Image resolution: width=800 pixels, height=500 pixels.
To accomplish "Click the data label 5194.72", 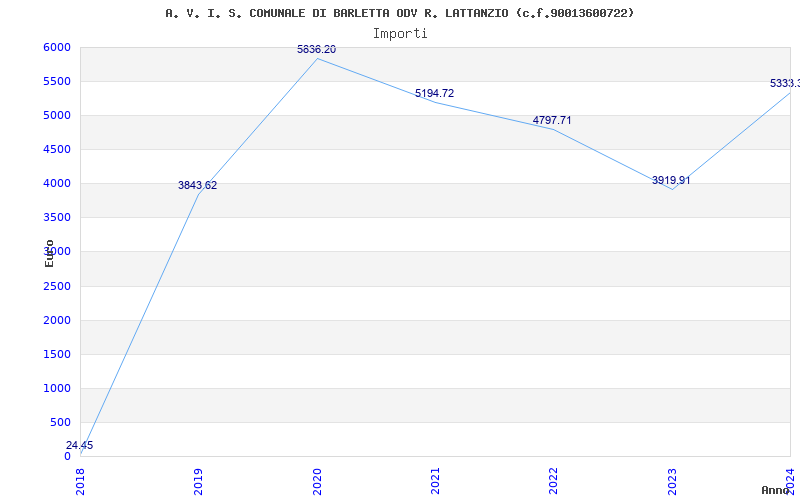I will point(434,93).
